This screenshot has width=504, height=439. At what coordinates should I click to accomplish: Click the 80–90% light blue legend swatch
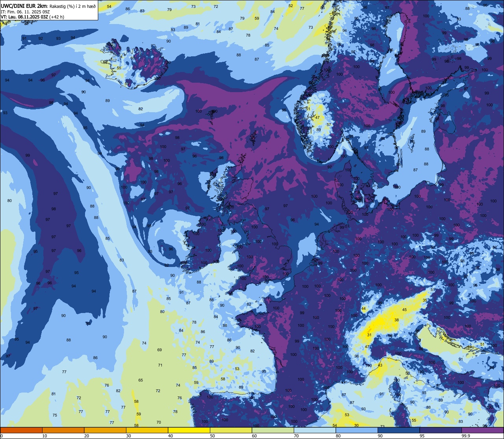point(357,430)
